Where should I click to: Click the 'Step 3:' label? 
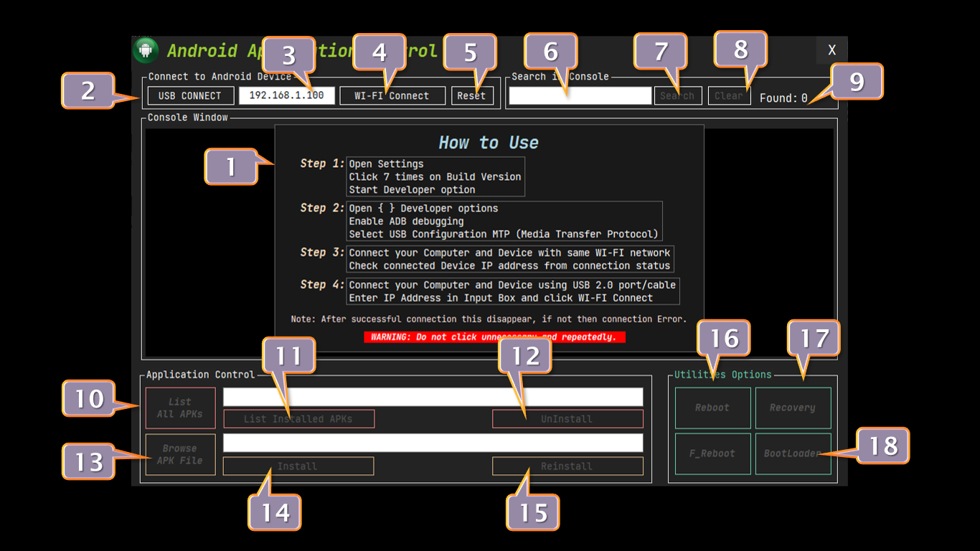click(x=322, y=252)
